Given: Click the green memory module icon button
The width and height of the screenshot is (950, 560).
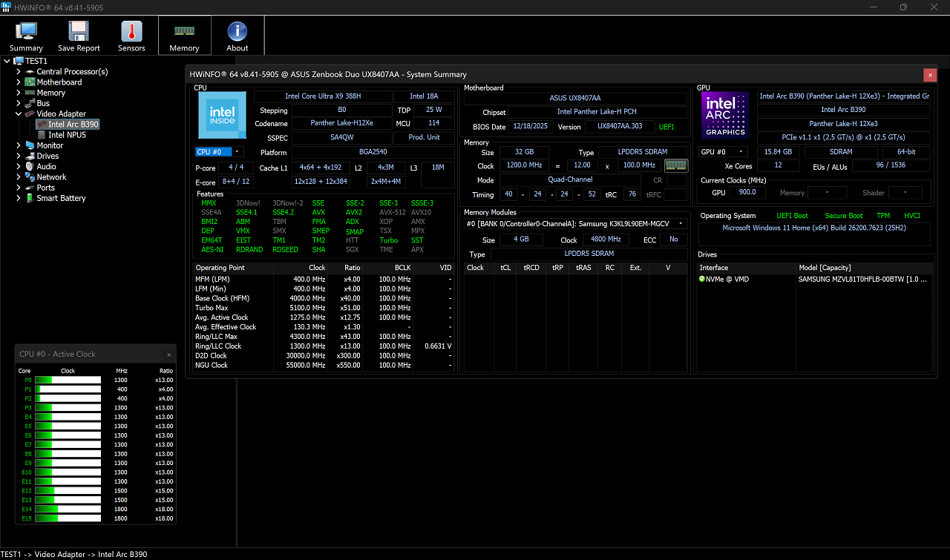Looking at the screenshot, I should click(x=676, y=165).
